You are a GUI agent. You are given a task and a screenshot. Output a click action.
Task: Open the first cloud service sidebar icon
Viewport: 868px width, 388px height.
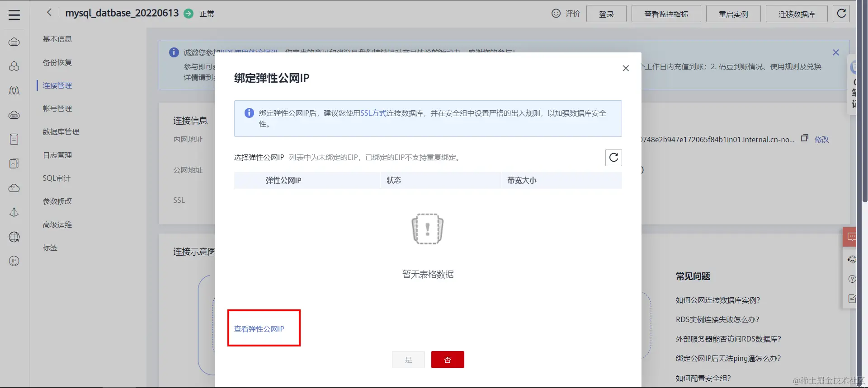14,42
